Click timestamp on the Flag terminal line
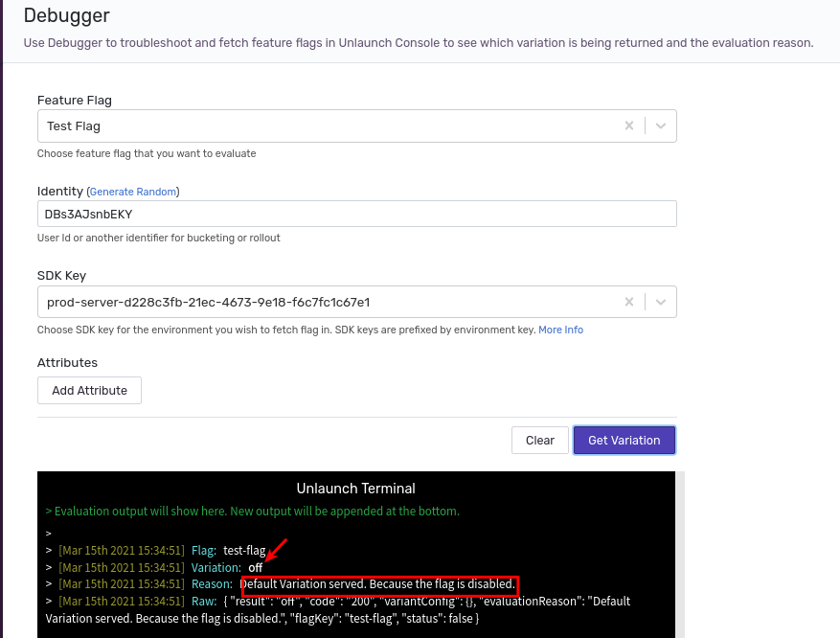The image size is (840, 638). click(x=122, y=550)
